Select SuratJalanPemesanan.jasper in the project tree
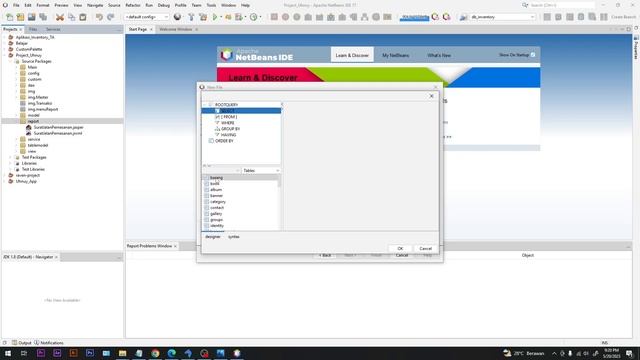The image size is (640, 360). pyautogui.click(x=58, y=127)
